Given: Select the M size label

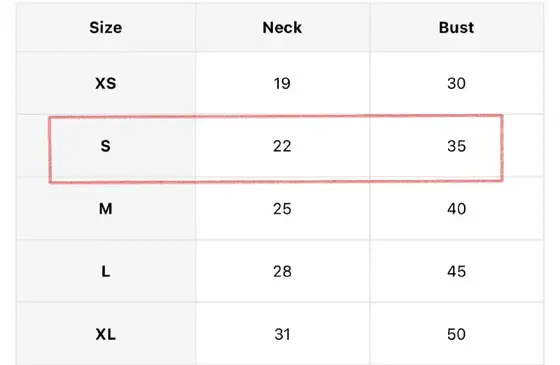Looking at the screenshot, I should coord(106,209).
